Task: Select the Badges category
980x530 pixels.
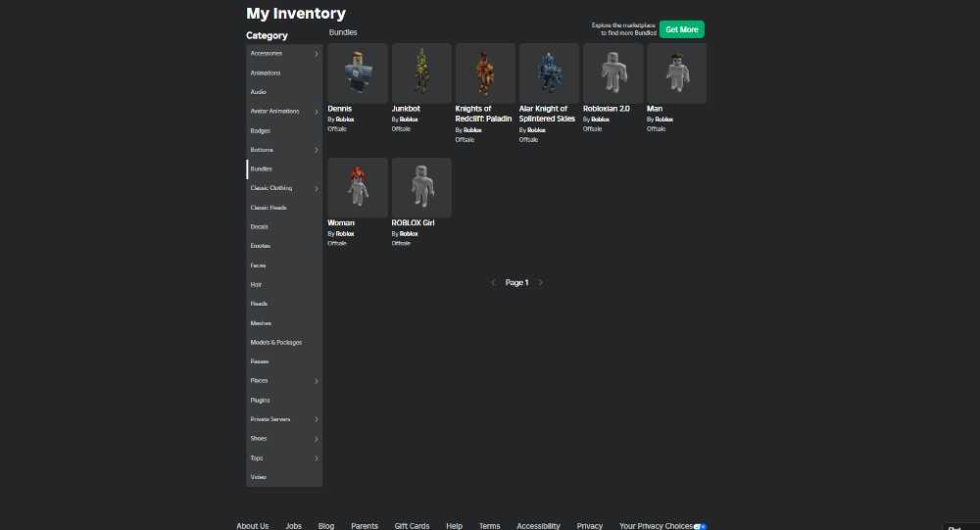Action: [x=284, y=130]
